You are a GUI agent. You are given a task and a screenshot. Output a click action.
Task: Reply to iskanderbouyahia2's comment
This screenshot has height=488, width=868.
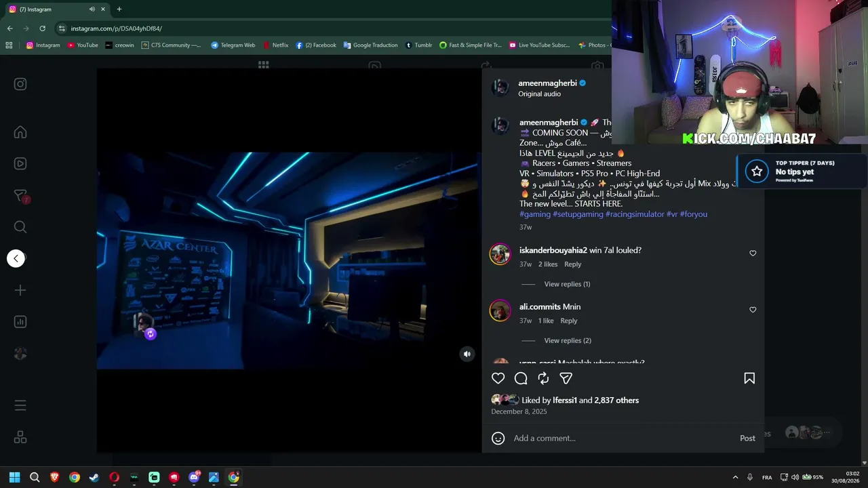[573, 264]
